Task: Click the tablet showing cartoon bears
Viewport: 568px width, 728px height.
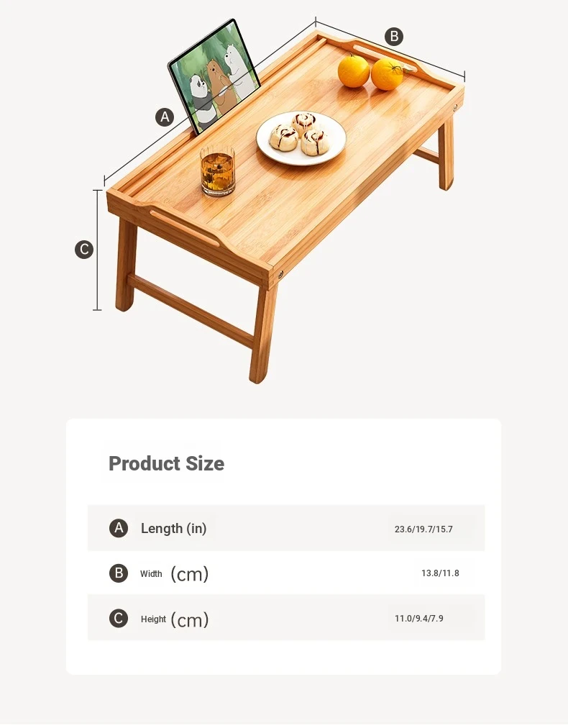Action: pyautogui.click(x=214, y=73)
